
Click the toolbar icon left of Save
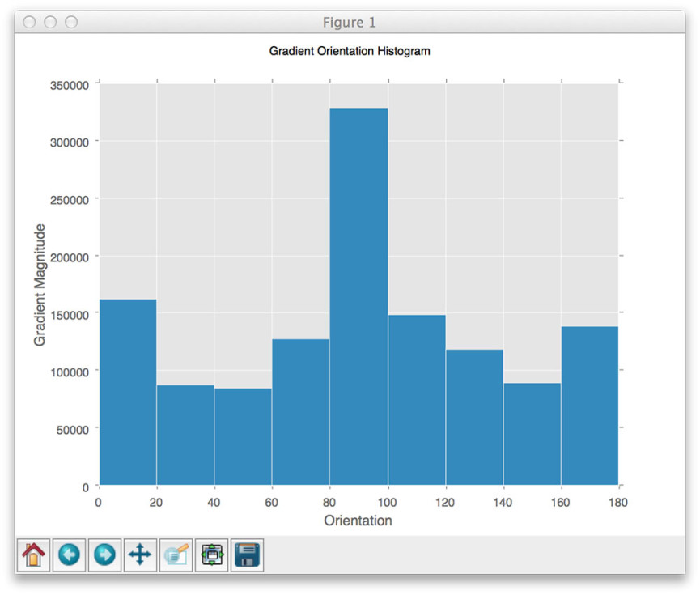coord(211,555)
